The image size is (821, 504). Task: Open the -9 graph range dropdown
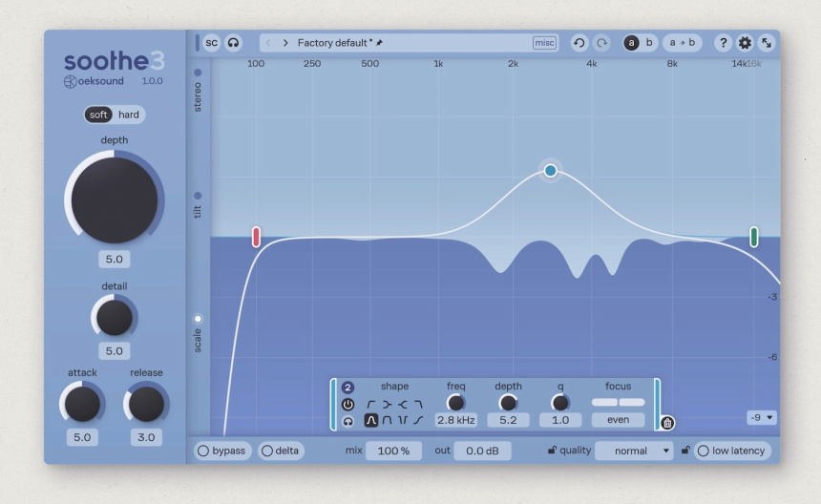pos(762,418)
